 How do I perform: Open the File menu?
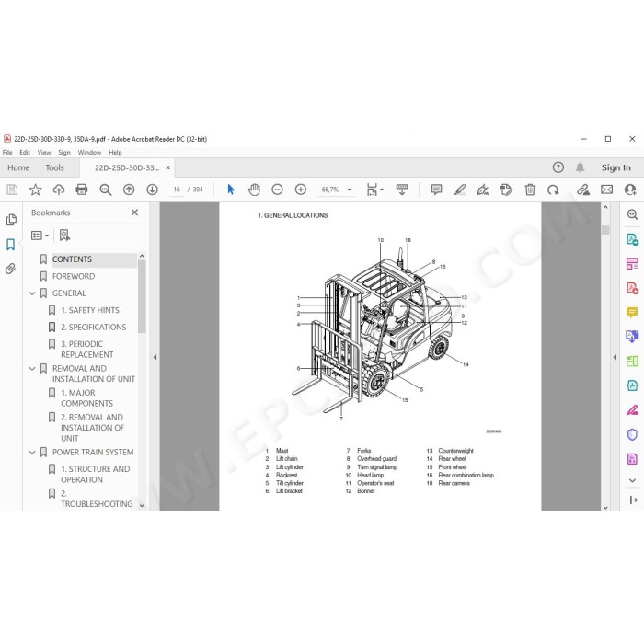pyautogui.click(x=7, y=153)
